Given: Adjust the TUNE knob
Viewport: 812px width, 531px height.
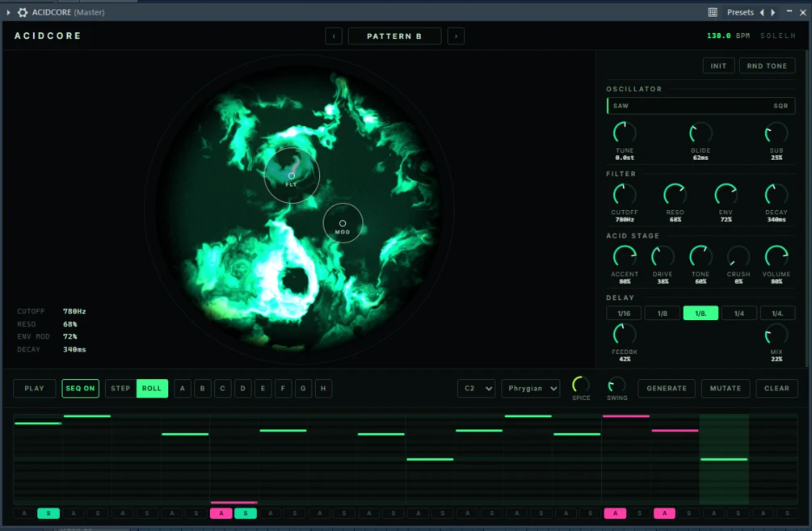Looking at the screenshot, I should (x=625, y=133).
